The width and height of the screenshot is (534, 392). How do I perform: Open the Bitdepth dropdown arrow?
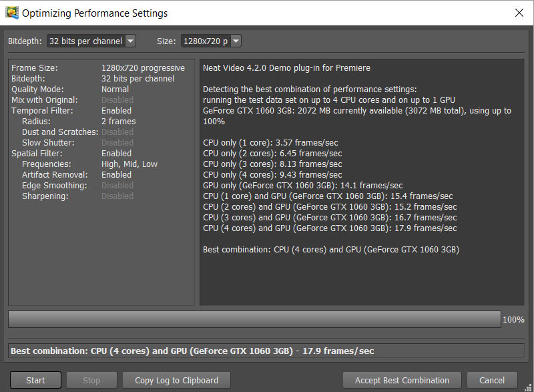point(130,41)
